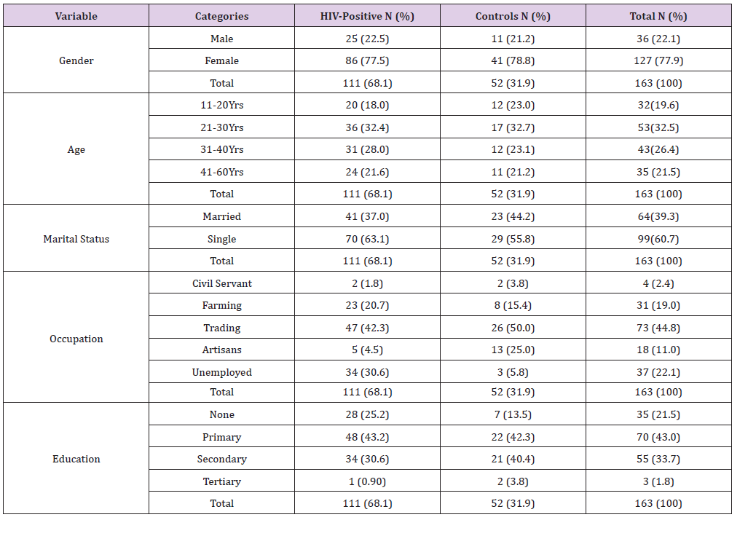Click the Civil Servant category cell
Viewport: 756px width, 536px height.
click(x=222, y=283)
